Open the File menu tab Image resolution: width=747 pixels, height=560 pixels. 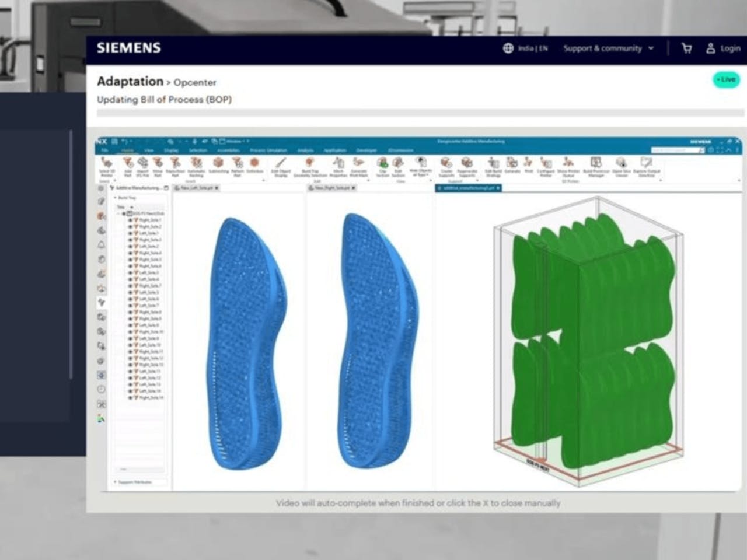click(x=105, y=150)
